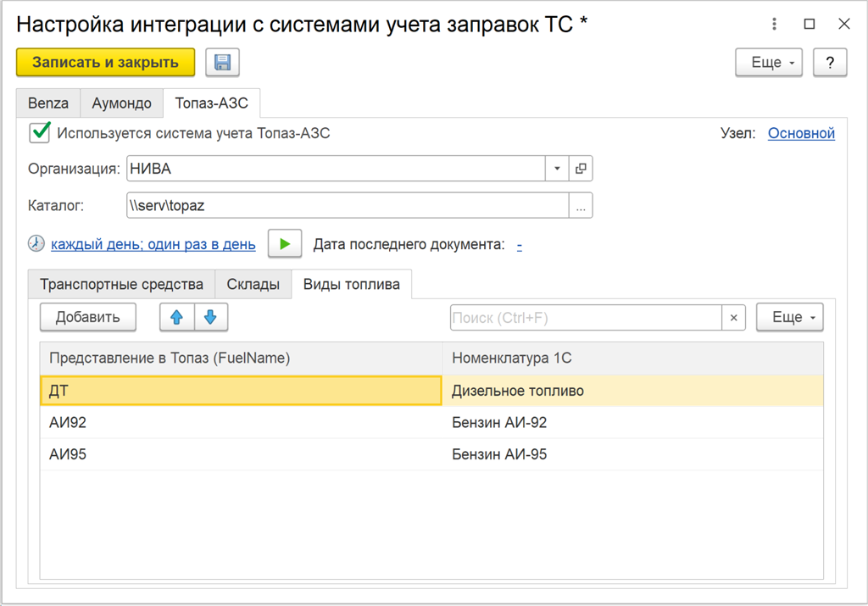This screenshot has height=606, width=868.
Task: Open the table 'Еще' dropdown menu
Action: [x=789, y=317]
